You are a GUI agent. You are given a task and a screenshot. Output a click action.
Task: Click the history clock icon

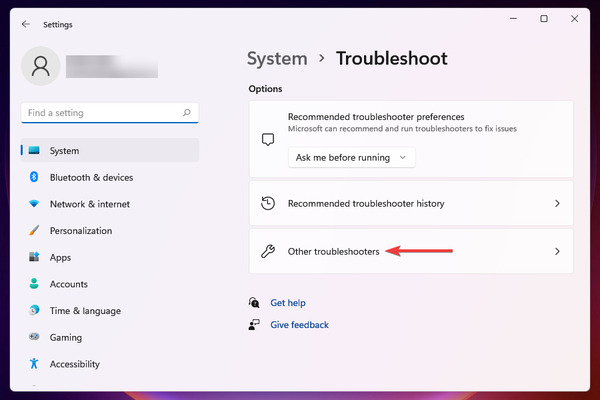click(x=268, y=203)
